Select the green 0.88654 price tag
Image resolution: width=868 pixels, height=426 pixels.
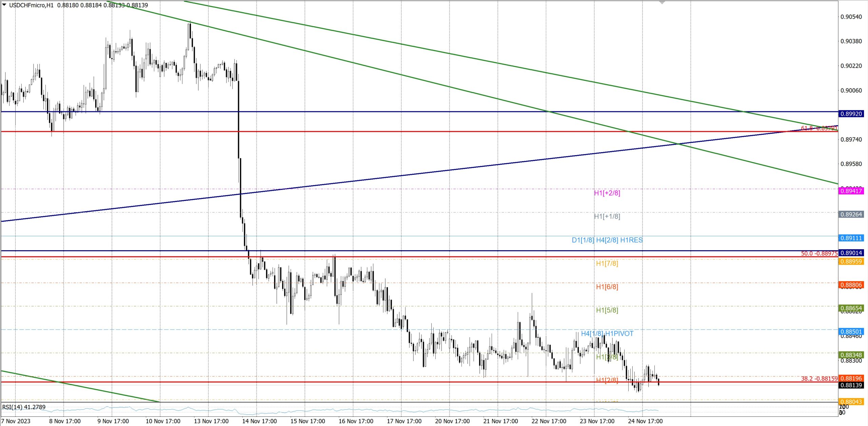tap(851, 309)
